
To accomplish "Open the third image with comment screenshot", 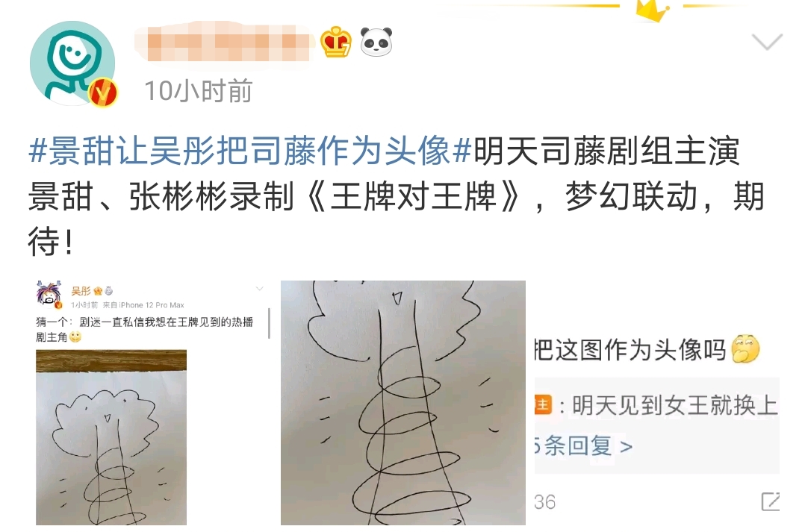I will pos(657,403).
